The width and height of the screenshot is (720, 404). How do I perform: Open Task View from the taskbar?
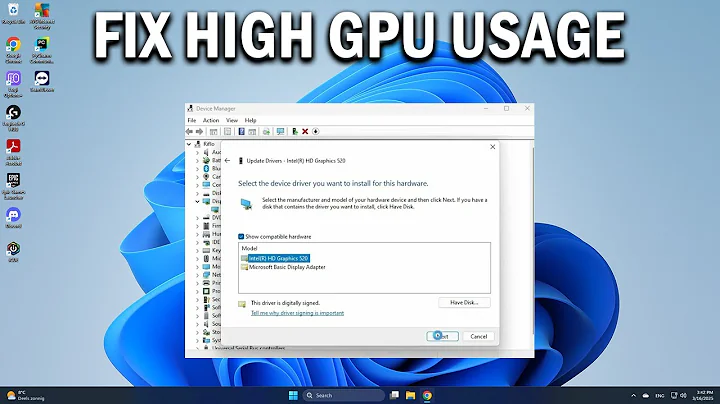(394, 395)
